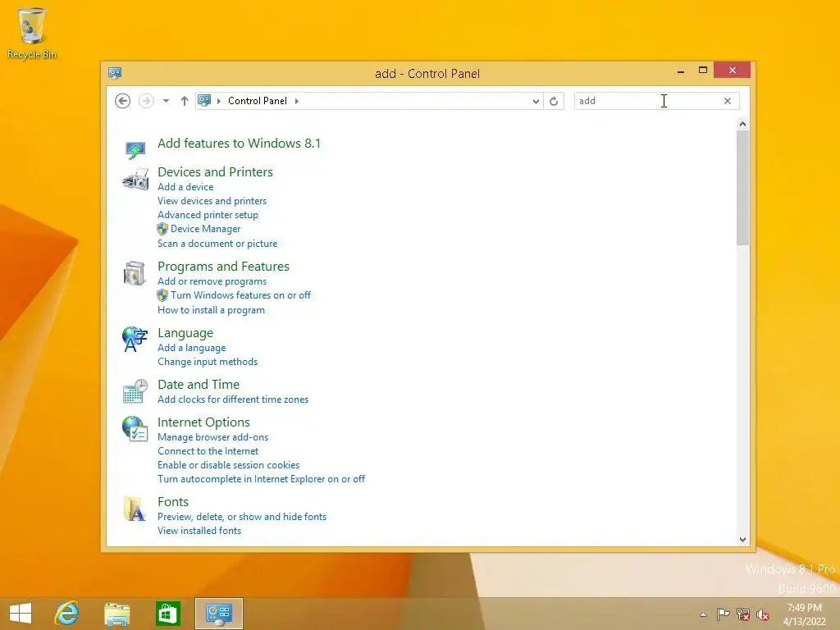Go up one level with the Up arrow
840x630 pixels.
tap(185, 101)
